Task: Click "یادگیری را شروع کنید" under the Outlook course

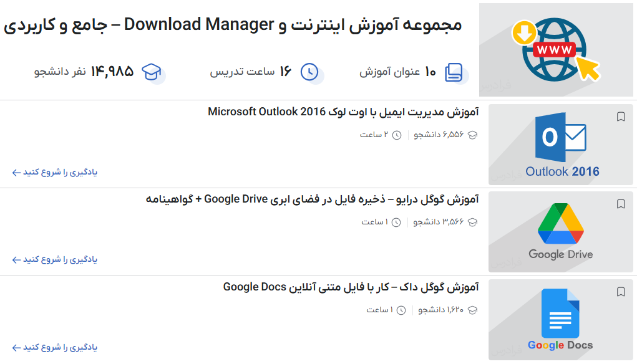Action: [x=54, y=173]
